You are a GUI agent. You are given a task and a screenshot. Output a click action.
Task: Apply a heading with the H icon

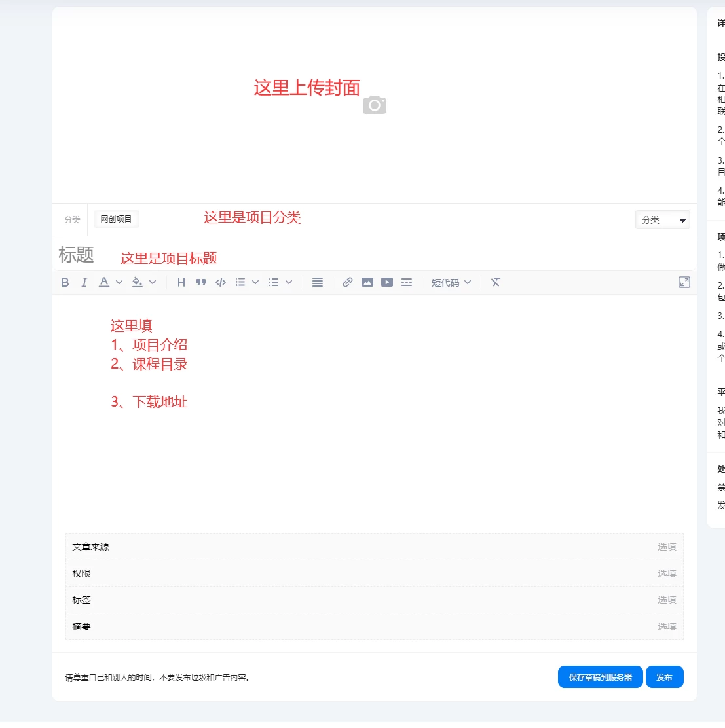pos(181,282)
